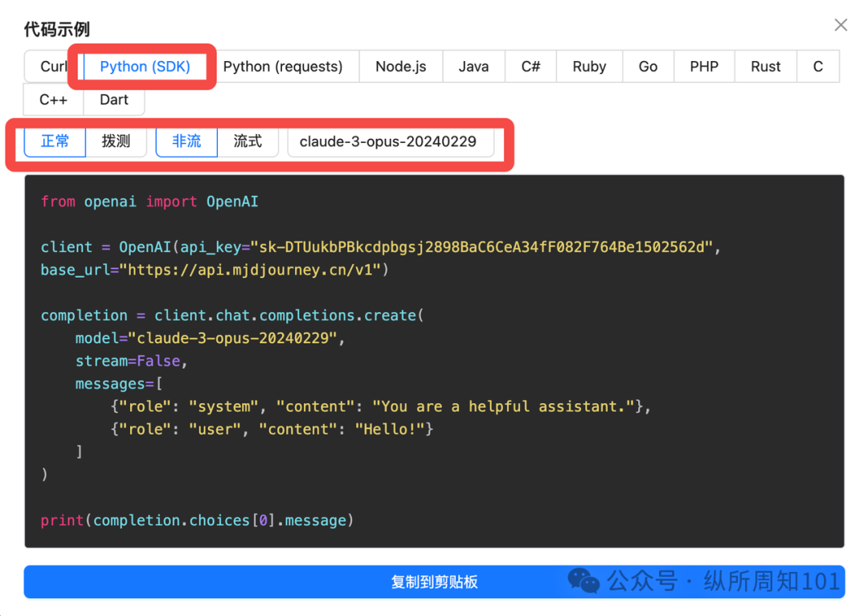Toggle 流式 streaming output
This screenshot has width=868, height=616.
pyautogui.click(x=248, y=141)
